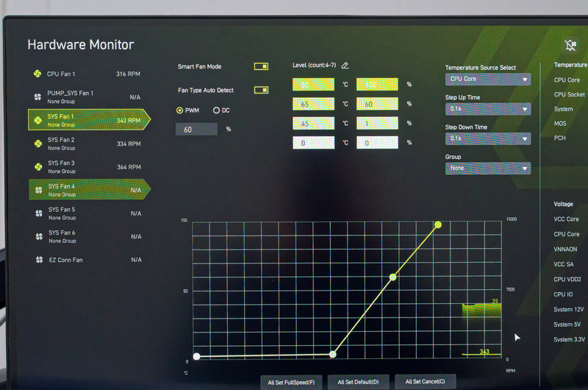Image resolution: width=588 pixels, height=390 pixels.
Task: Select the DC radio button
Action: pyautogui.click(x=216, y=110)
